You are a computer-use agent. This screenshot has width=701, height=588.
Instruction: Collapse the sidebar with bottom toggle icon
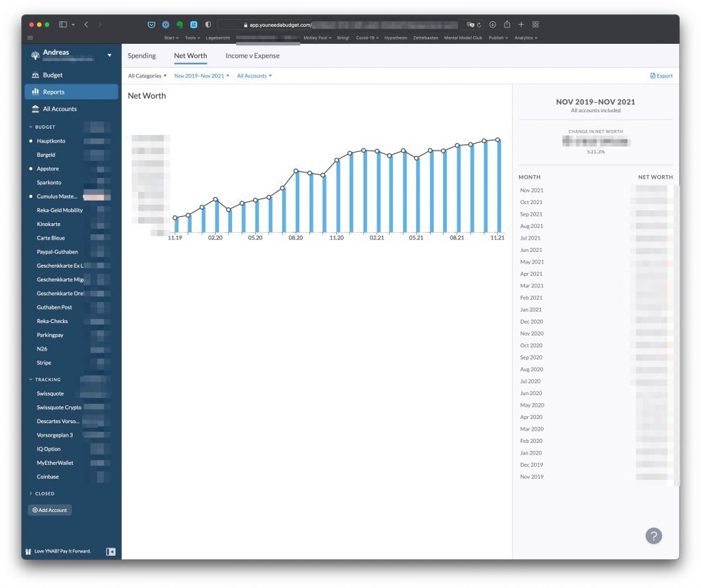point(111,552)
